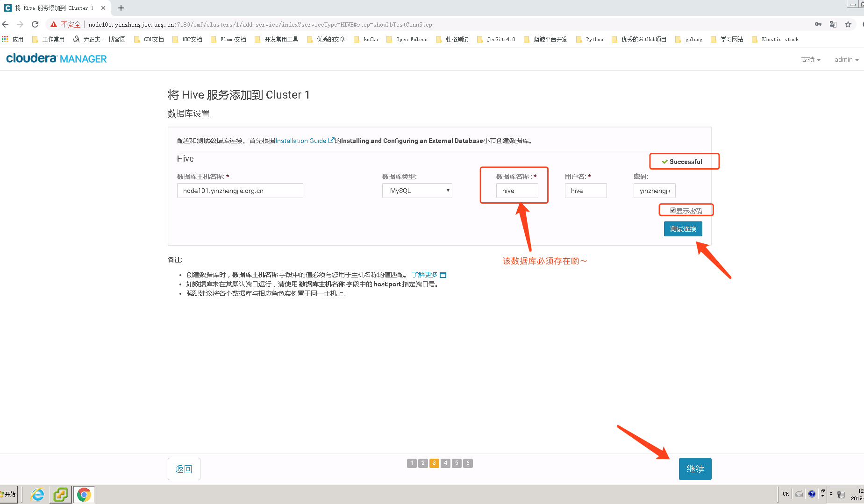
Task: Select the Hive service browser tab
Action: pos(51,7)
